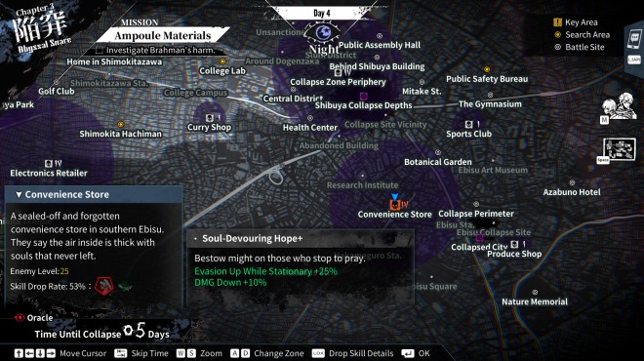
Task: Click the Drop Skill Details label
Action: pos(361,353)
